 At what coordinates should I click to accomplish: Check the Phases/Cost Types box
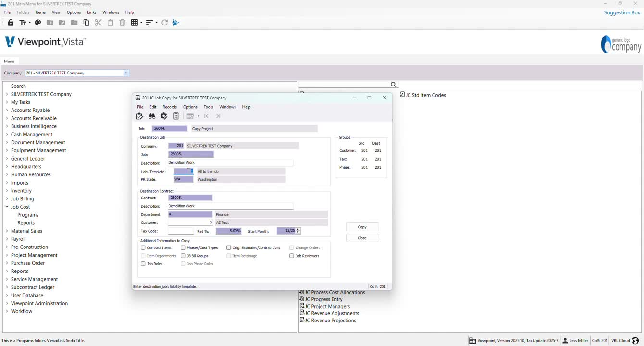tap(183, 248)
